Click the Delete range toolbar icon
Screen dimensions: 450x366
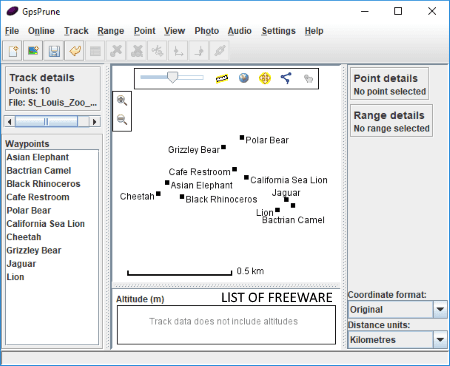pos(137,51)
